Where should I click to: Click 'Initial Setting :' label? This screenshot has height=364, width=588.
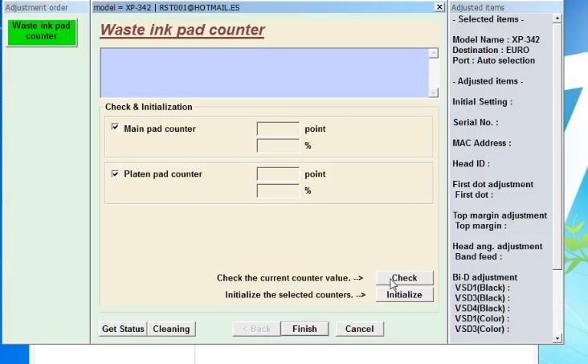(x=482, y=102)
